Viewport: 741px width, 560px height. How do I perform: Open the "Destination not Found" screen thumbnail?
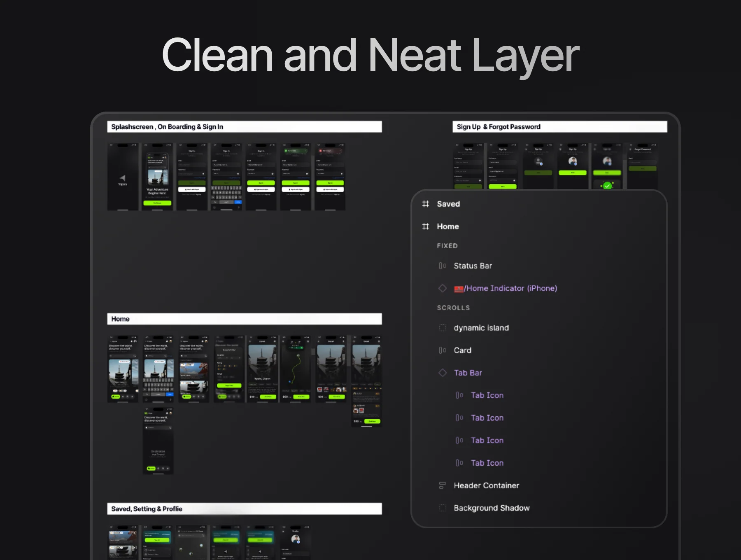click(158, 441)
